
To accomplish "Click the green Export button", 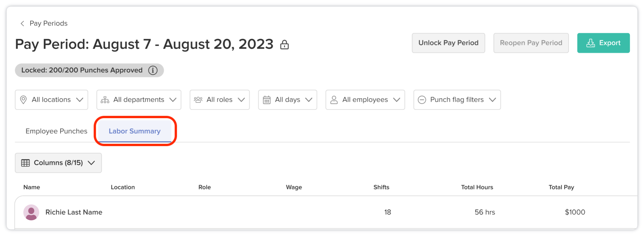I will point(604,43).
